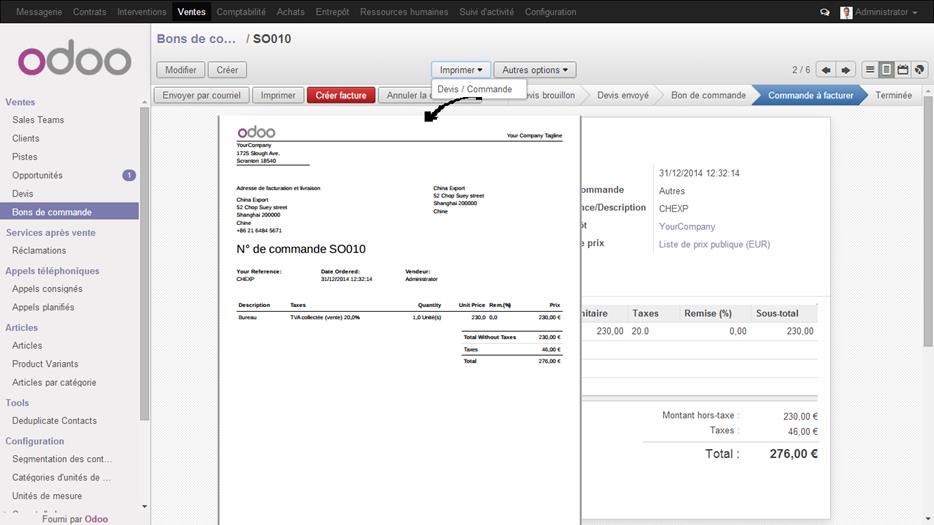Screen dimensions: 934x525
Task: Click Envoyer par courriel button
Action: (201, 95)
